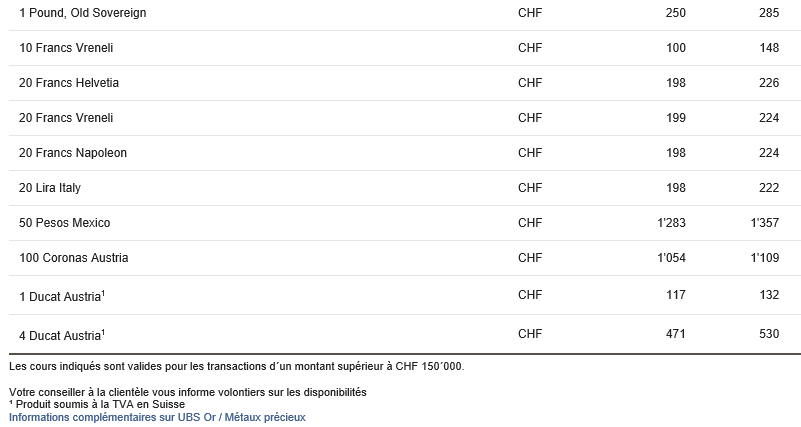
Task: Open the UBS Or / Métaux précieux information link
Action: click(157, 417)
